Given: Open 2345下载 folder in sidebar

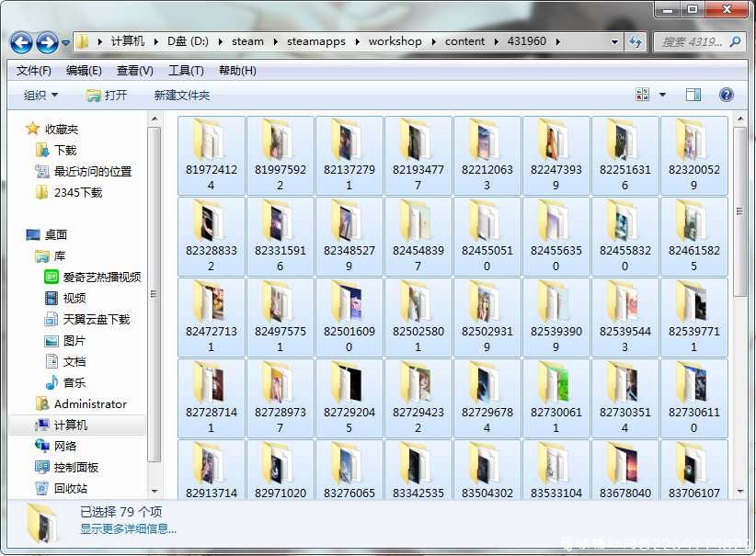Looking at the screenshot, I should pos(78,193).
